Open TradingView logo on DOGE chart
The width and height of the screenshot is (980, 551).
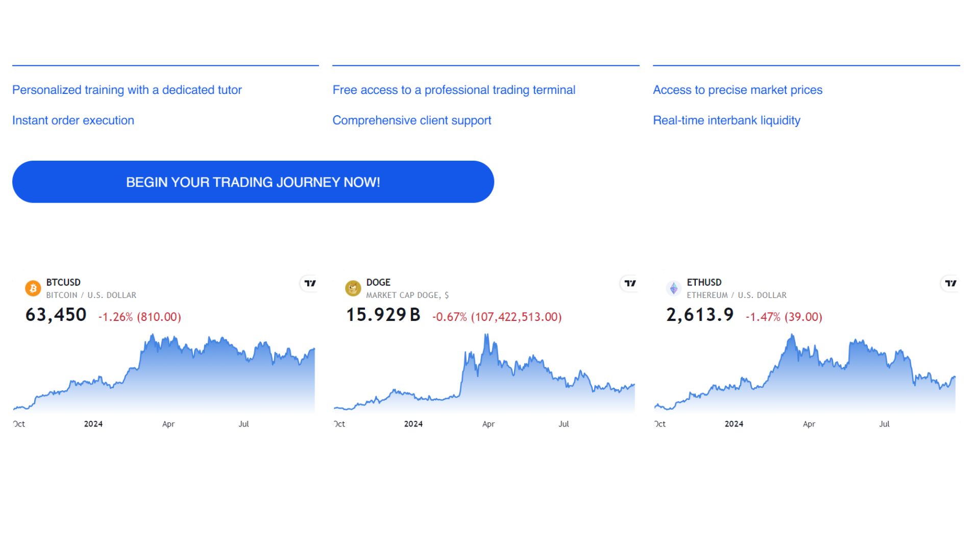630,283
